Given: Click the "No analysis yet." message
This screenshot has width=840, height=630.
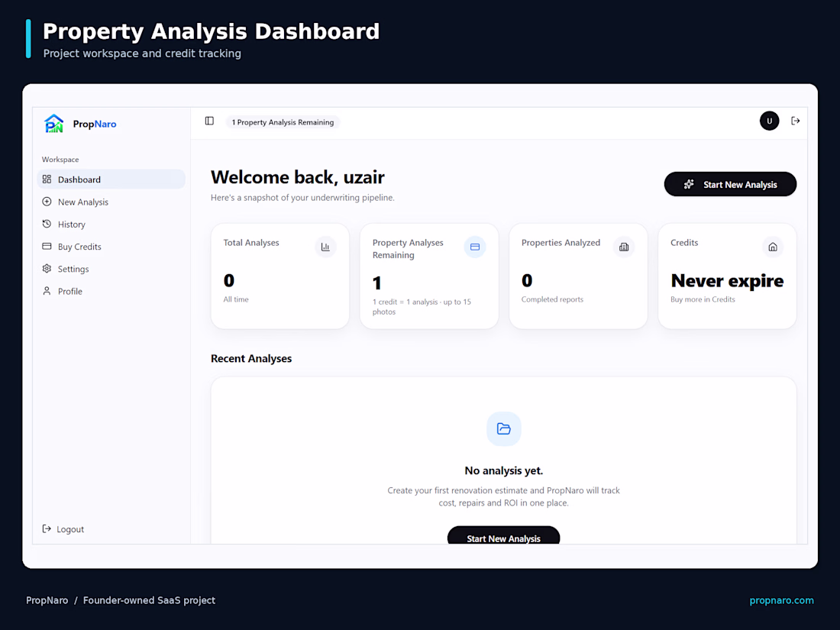Looking at the screenshot, I should 503,470.
